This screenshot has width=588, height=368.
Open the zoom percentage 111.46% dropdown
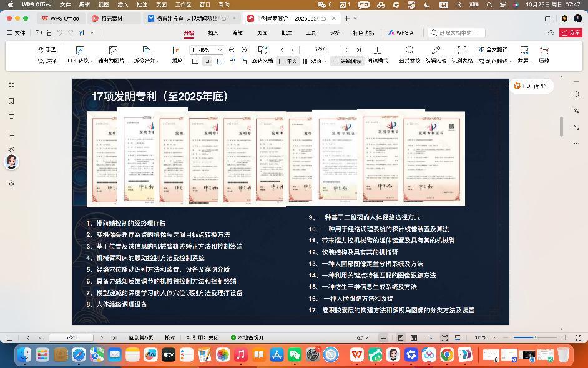220,50
